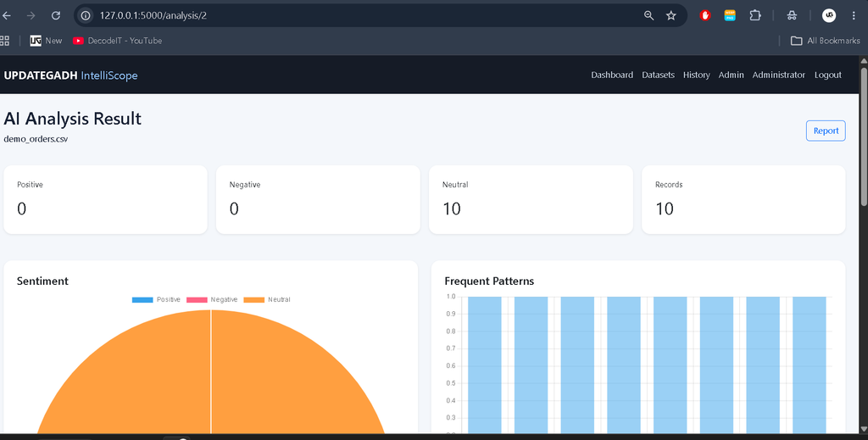Open the Datasets nav item

click(x=658, y=75)
